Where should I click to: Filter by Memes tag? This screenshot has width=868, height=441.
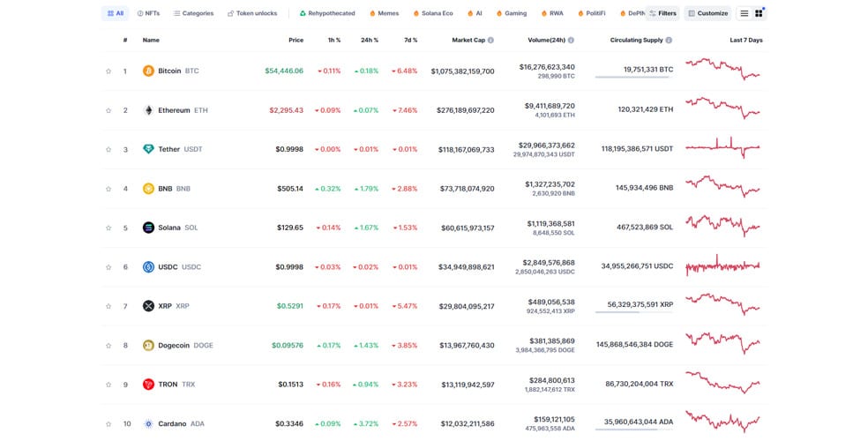point(385,13)
